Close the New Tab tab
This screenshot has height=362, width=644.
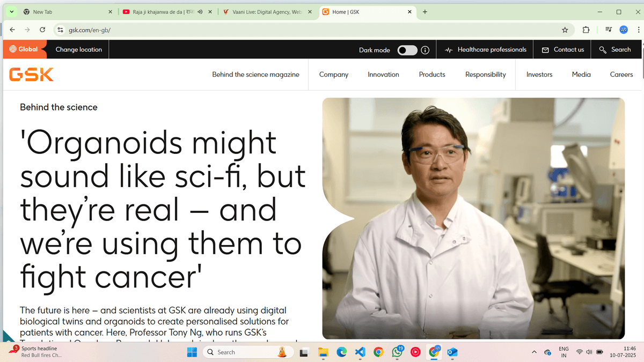coord(110,12)
